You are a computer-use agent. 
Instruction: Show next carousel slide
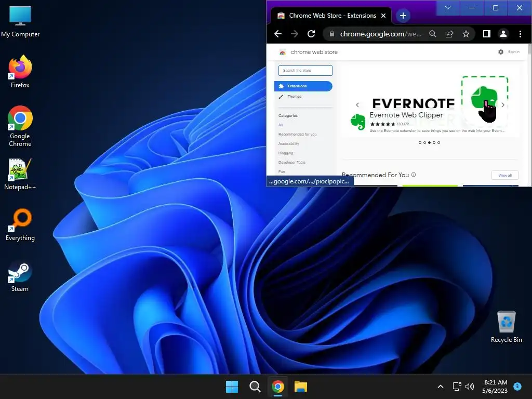click(503, 105)
